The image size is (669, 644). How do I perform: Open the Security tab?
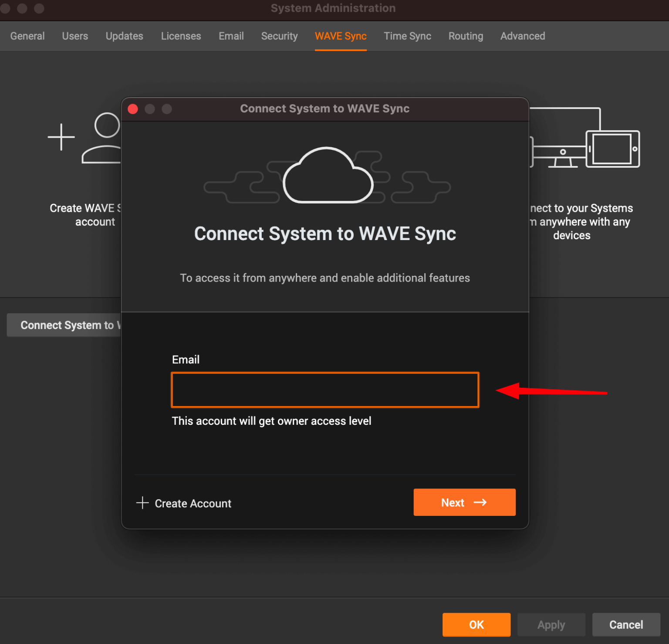point(279,36)
